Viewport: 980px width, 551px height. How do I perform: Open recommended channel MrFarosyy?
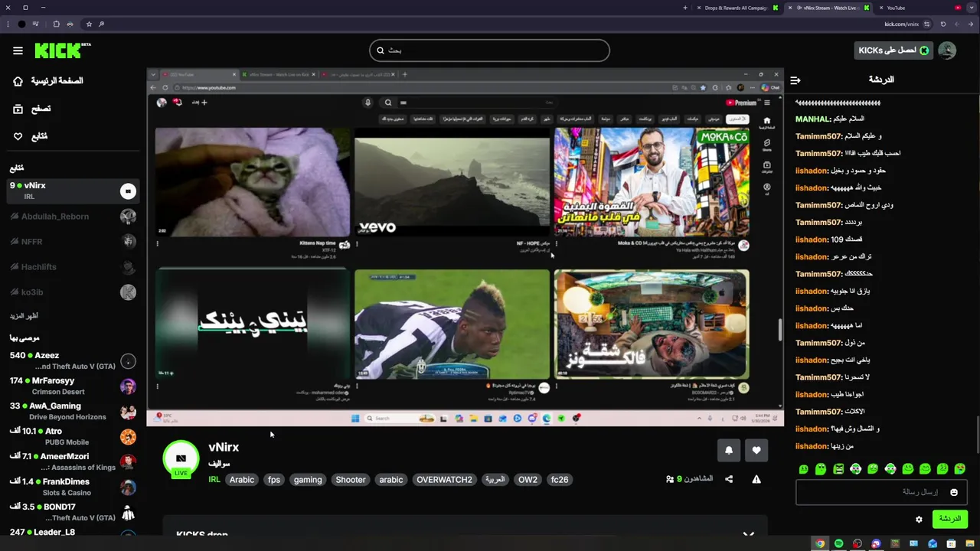click(73, 386)
